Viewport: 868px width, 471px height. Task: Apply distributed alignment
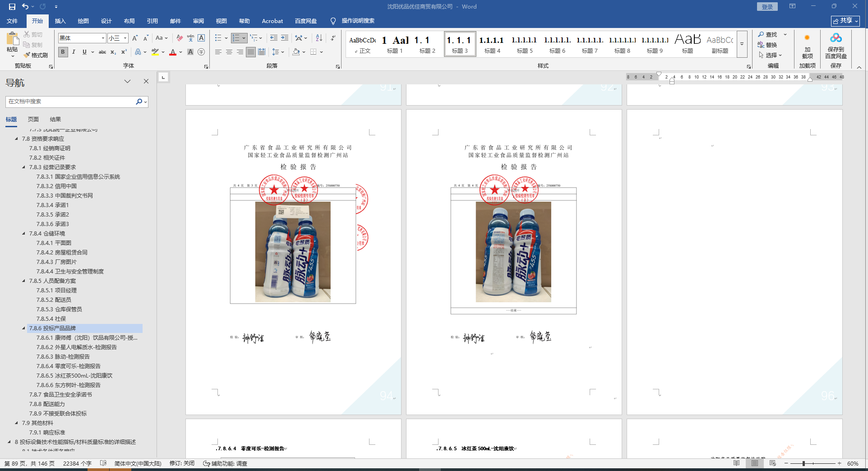262,52
